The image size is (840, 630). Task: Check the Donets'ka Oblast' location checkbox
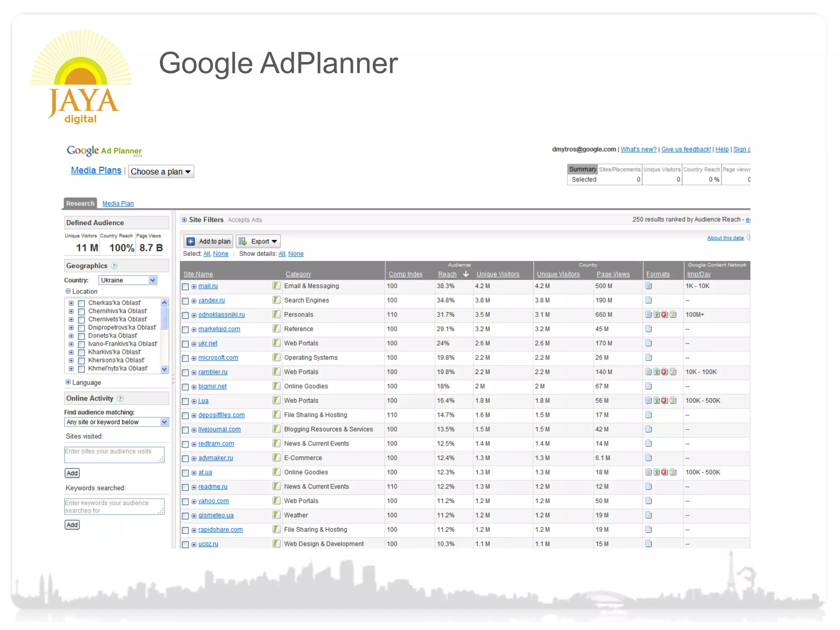(81, 336)
